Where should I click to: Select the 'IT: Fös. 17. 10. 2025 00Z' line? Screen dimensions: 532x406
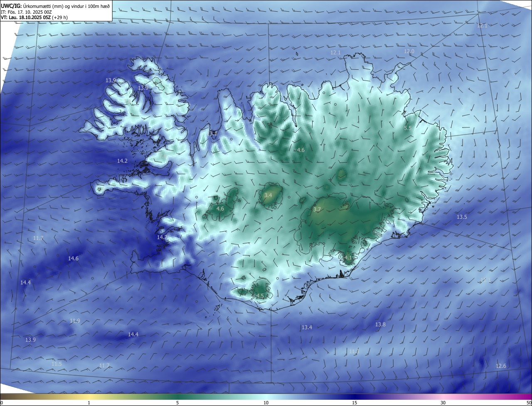(26, 12)
